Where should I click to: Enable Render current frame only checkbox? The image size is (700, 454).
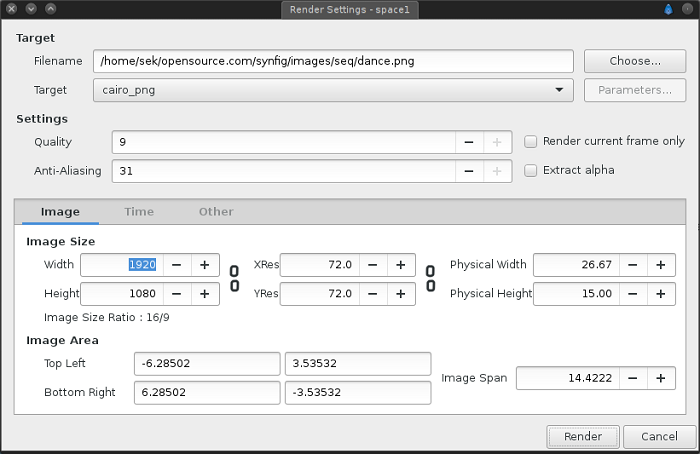pyautogui.click(x=532, y=142)
